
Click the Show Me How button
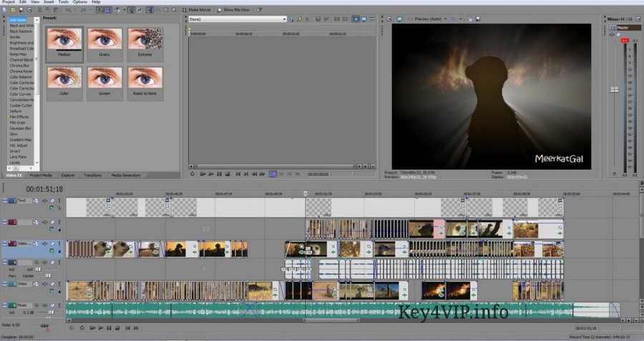coord(233,9)
